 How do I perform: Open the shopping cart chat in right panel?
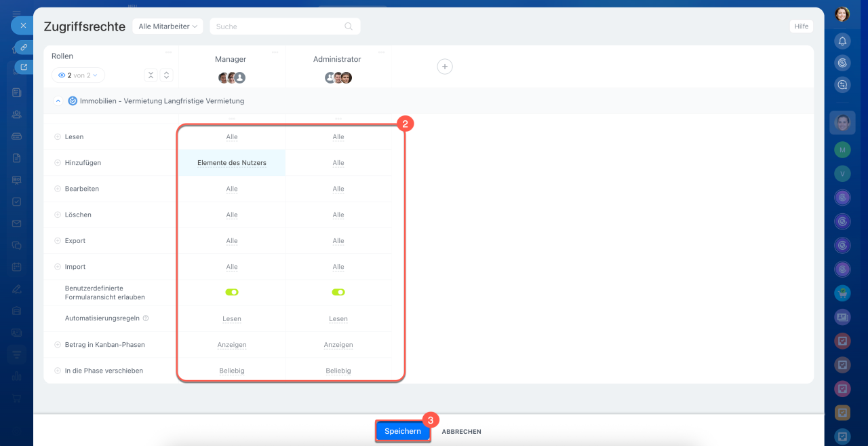pyautogui.click(x=842, y=293)
